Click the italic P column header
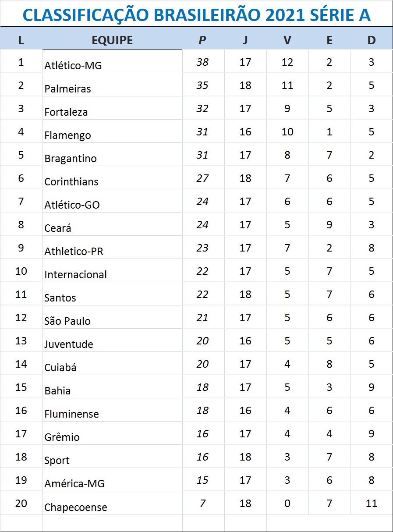The height and width of the screenshot is (532, 393). [x=202, y=40]
